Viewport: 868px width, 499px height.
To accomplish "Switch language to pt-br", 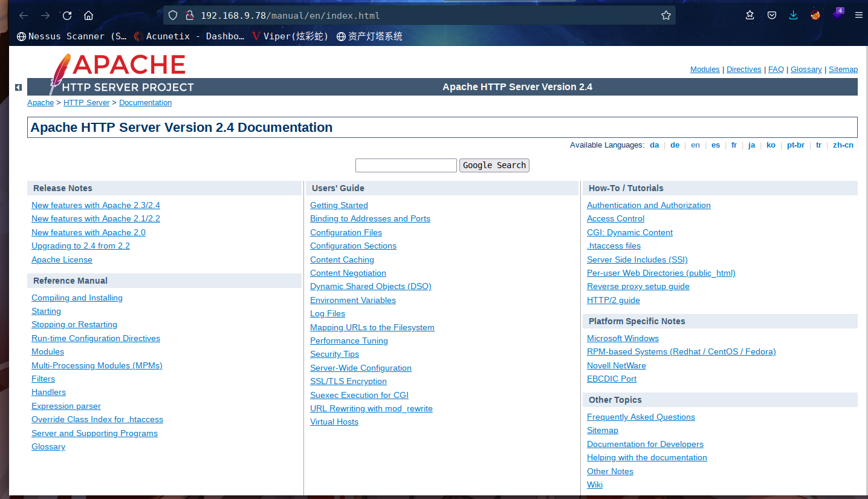I will (795, 145).
